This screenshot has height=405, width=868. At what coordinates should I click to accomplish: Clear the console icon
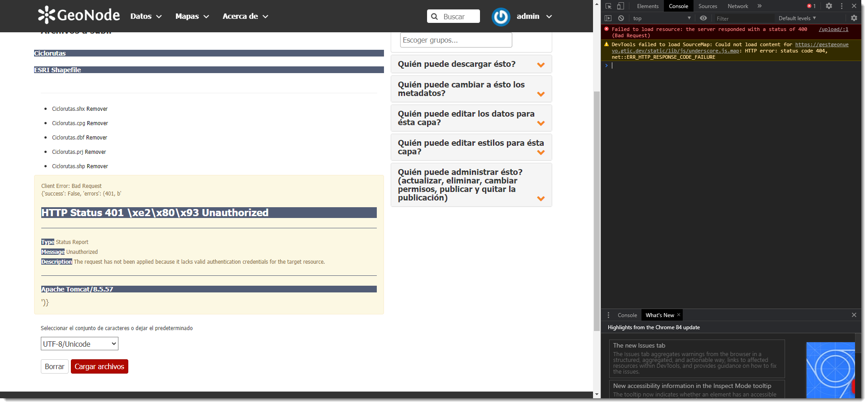coord(621,18)
